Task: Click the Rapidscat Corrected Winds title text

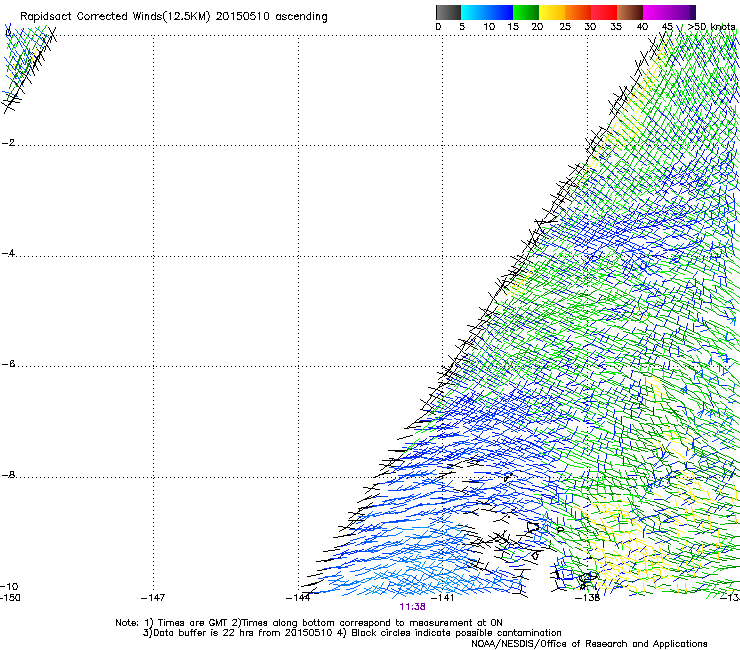Action: 174,17
